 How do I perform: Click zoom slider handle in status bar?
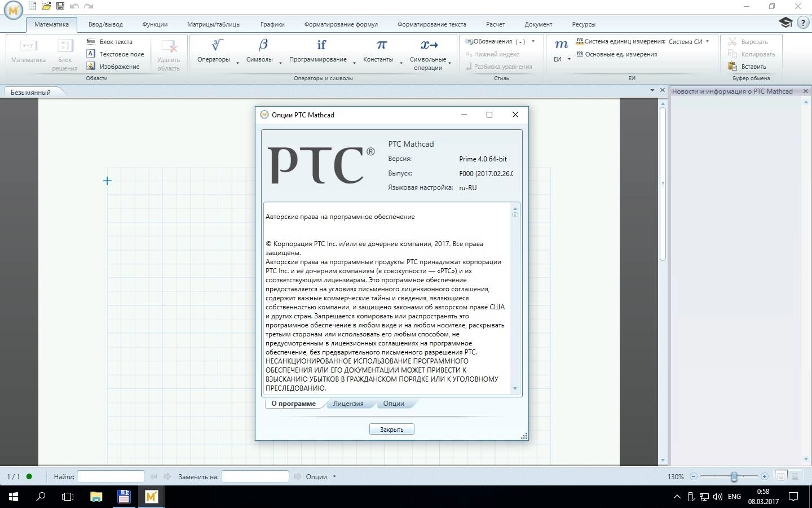pyautogui.click(x=734, y=476)
